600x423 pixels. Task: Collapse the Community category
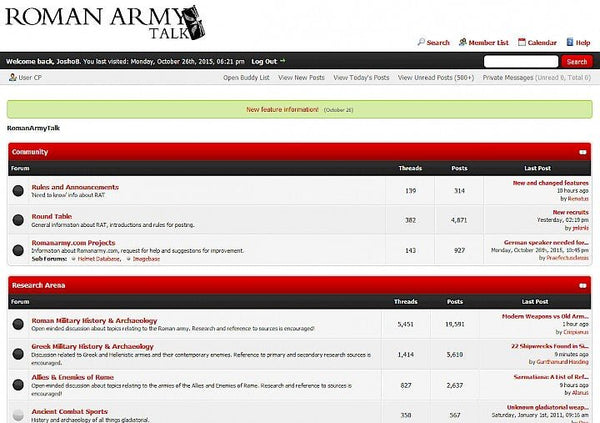pyautogui.click(x=583, y=152)
